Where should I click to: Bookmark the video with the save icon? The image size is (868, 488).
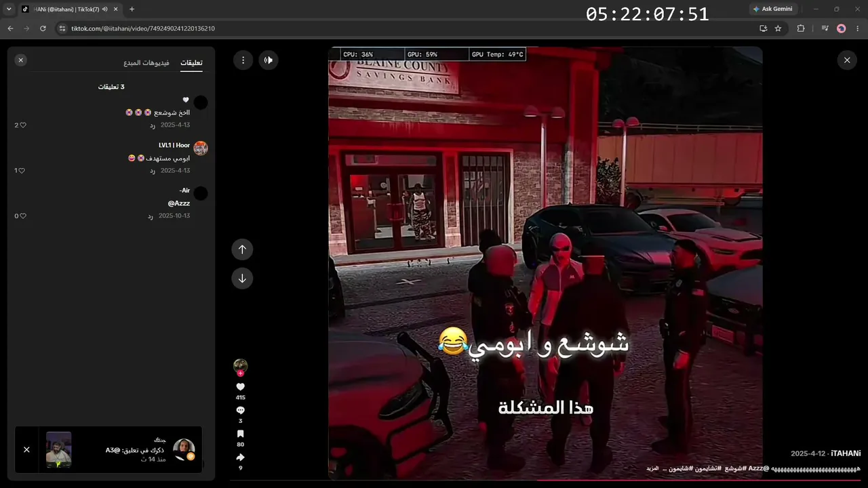coord(240,434)
